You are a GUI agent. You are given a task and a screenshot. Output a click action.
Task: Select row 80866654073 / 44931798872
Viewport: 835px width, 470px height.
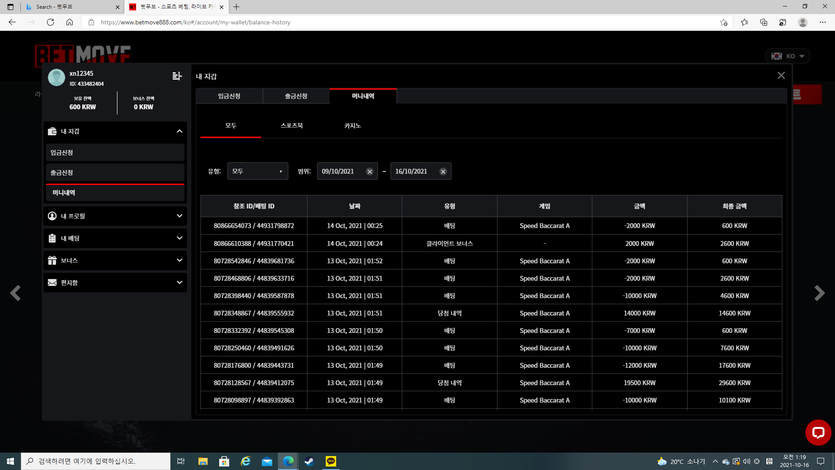point(491,226)
